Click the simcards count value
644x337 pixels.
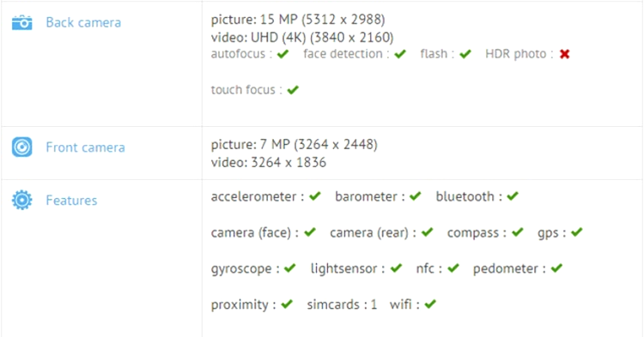pyautogui.click(x=374, y=304)
